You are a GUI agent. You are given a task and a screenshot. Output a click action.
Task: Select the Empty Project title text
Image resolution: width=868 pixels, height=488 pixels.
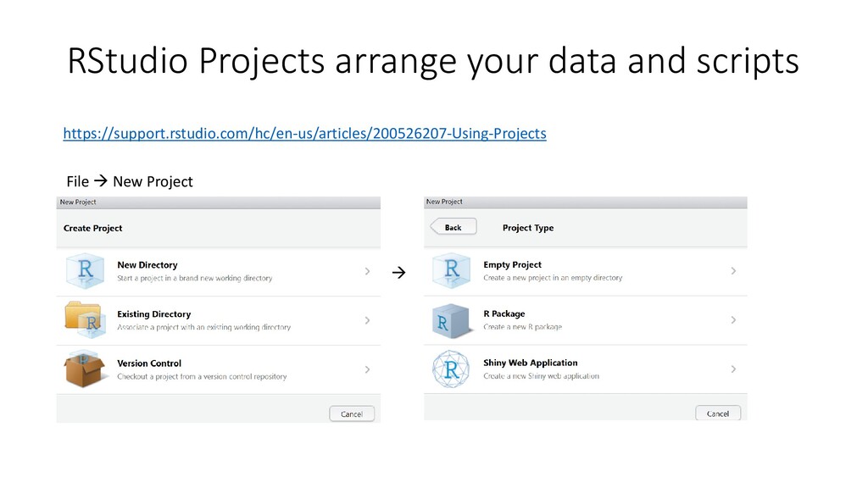click(x=512, y=265)
